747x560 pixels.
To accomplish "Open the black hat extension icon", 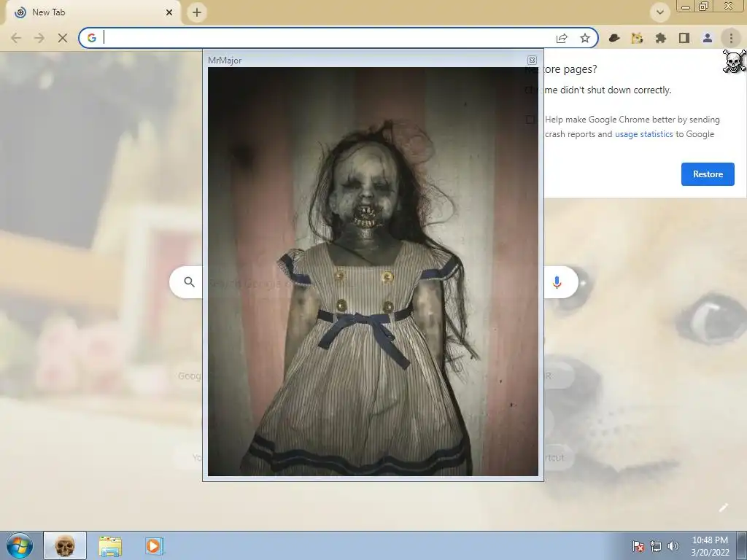I will click(x=614, y=38).
